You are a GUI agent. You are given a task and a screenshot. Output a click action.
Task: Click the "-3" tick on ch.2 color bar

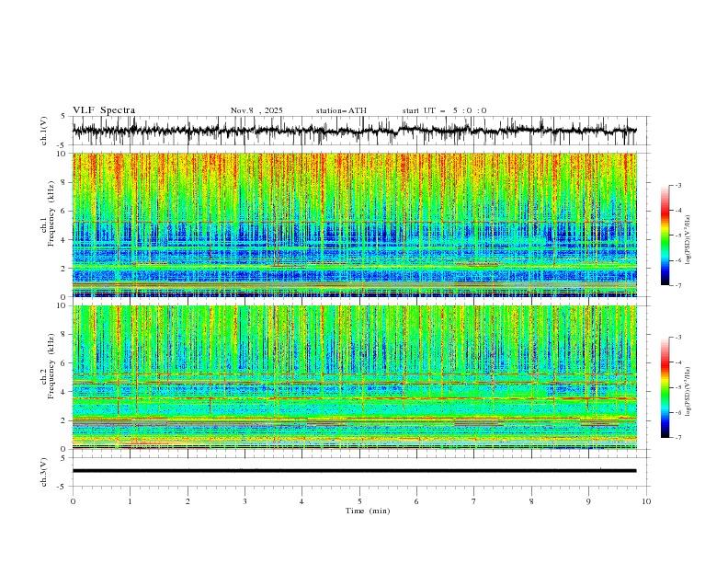pos(678,338)
